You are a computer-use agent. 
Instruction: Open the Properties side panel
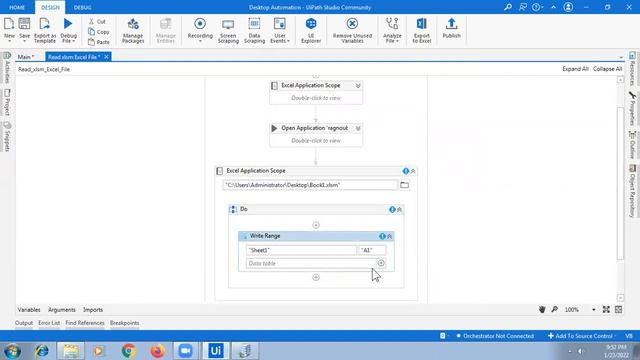pos(632,109)
